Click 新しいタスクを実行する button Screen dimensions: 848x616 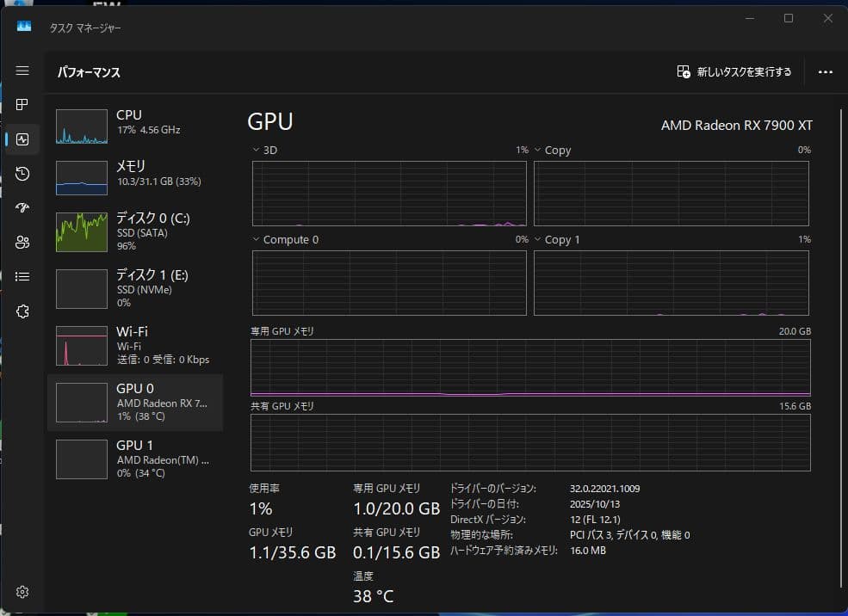[734, 72]
